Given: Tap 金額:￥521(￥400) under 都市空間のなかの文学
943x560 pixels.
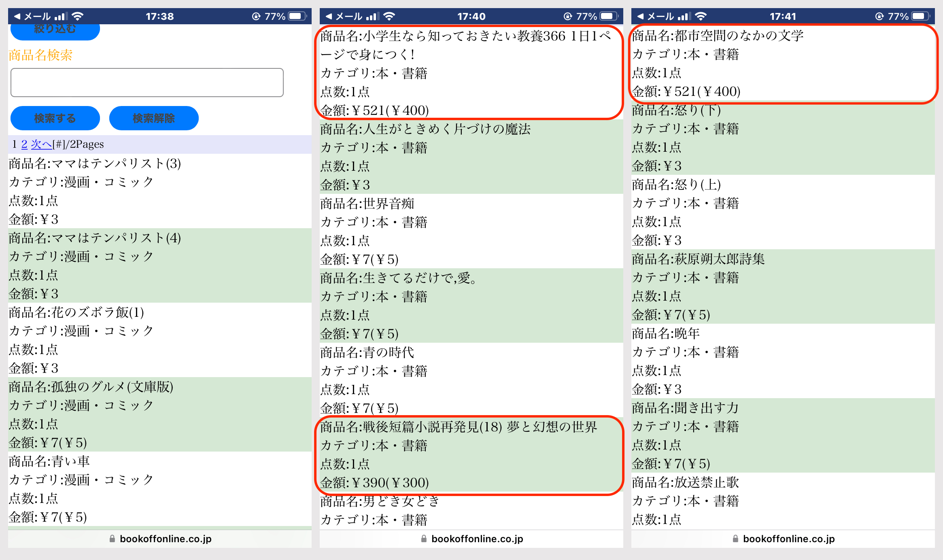Looking at the screenshot, I should (686, 91).
